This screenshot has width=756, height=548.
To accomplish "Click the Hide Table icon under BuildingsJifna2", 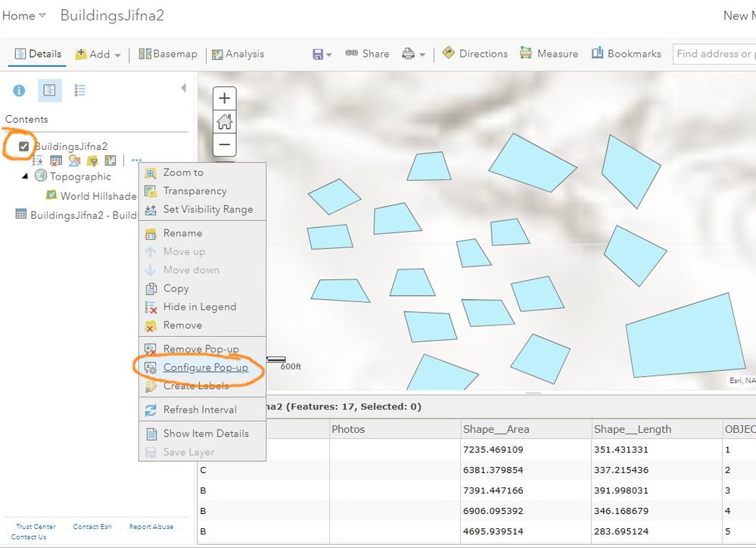I will point(56,160).
